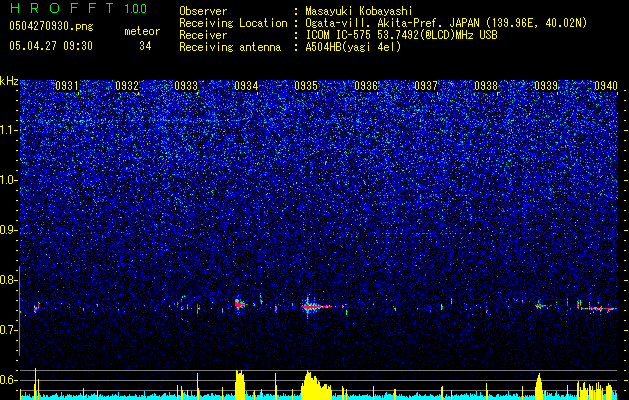629x400 pixels.
Task: Click the Observer label
Action: point(203,11)
